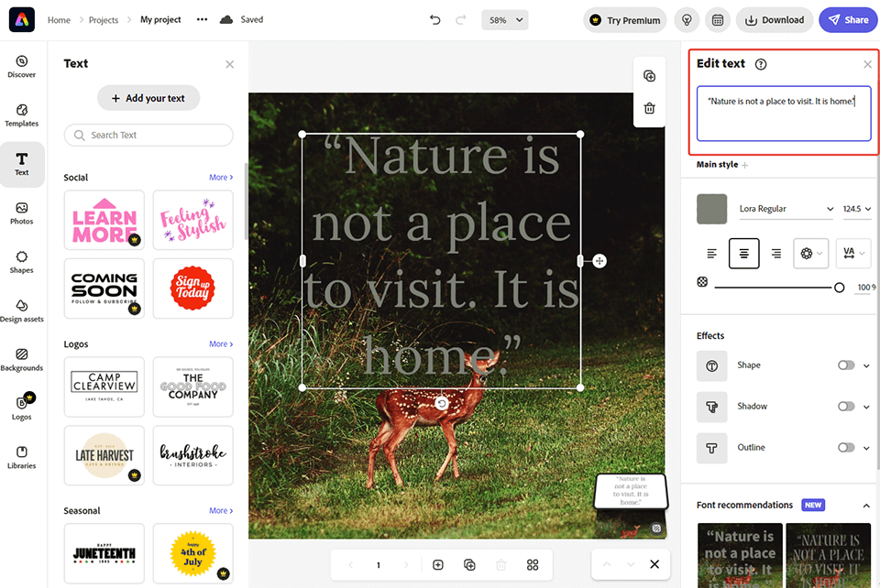Click the add page icon in bottom bar
The width and height of the screenshot is (880, 588).
(438, 564)
